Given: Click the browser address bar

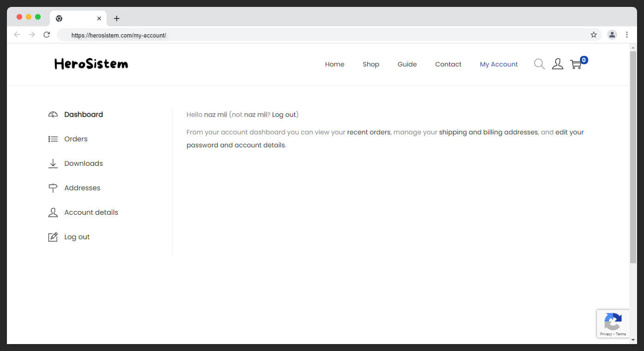Looking at the screenshot, I should pos(323,35).
